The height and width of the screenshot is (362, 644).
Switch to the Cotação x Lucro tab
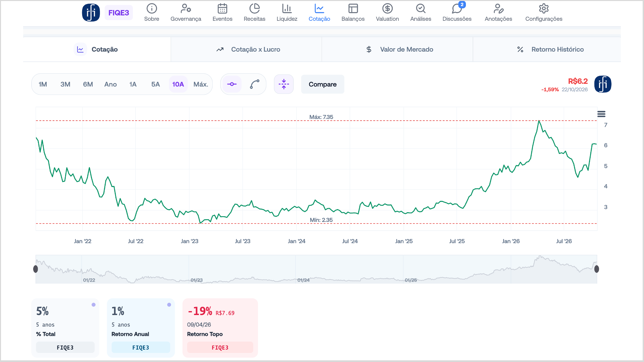pyautogui.click(x=246, y=49)
